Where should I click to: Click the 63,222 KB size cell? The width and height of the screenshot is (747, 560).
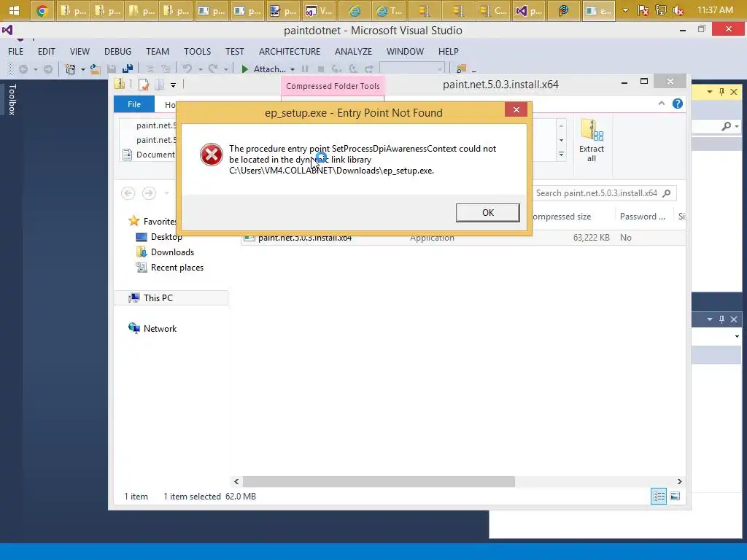(591, 238)
